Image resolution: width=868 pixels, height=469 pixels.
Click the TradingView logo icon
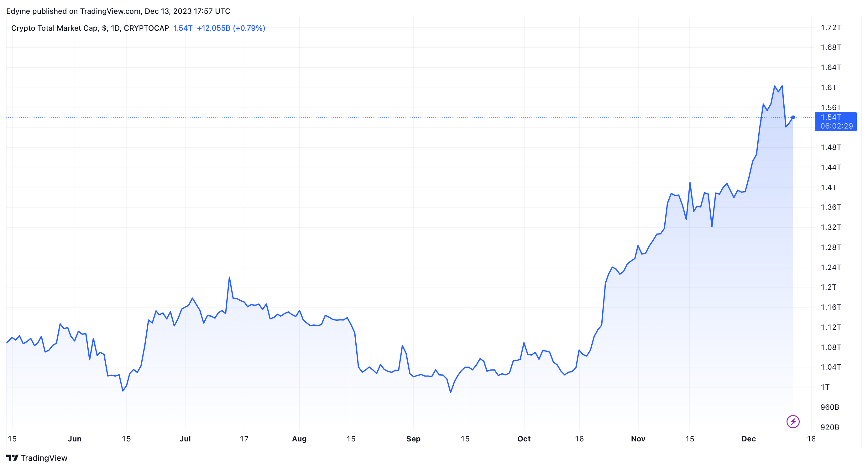click(x=12, y=458)
